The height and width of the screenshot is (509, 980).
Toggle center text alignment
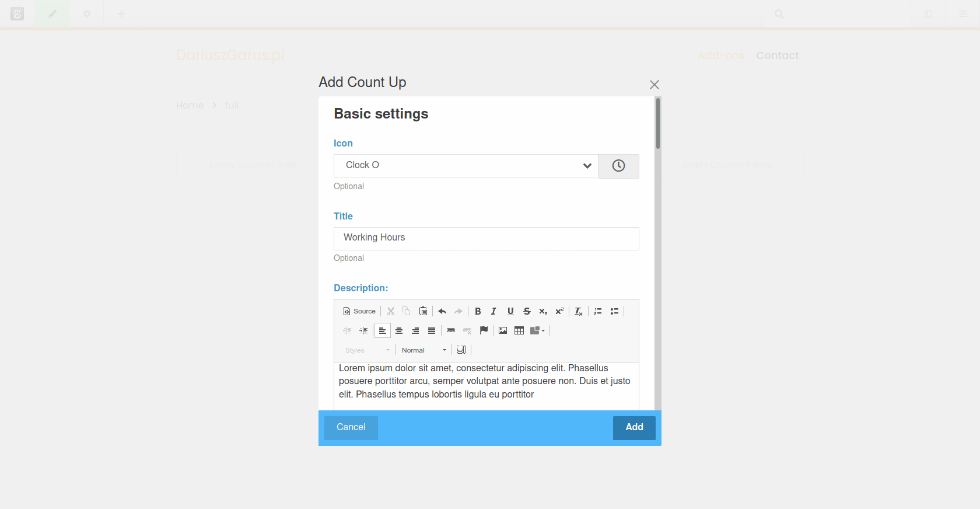coord(399,331)
